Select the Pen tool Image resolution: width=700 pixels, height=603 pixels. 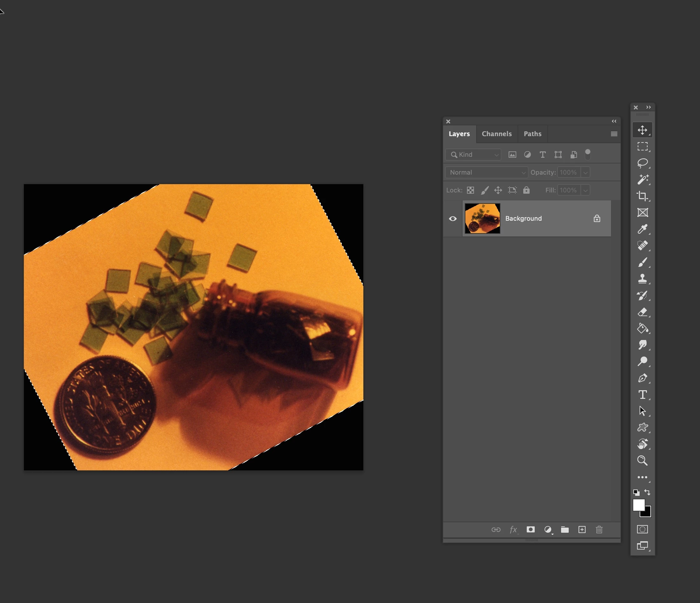[642, 378]
